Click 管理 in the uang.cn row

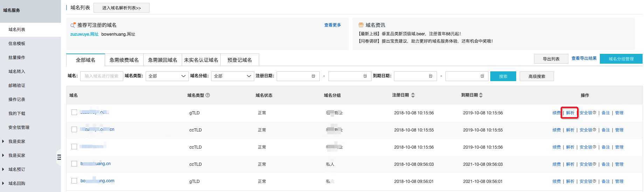click(x=619, y=164)
